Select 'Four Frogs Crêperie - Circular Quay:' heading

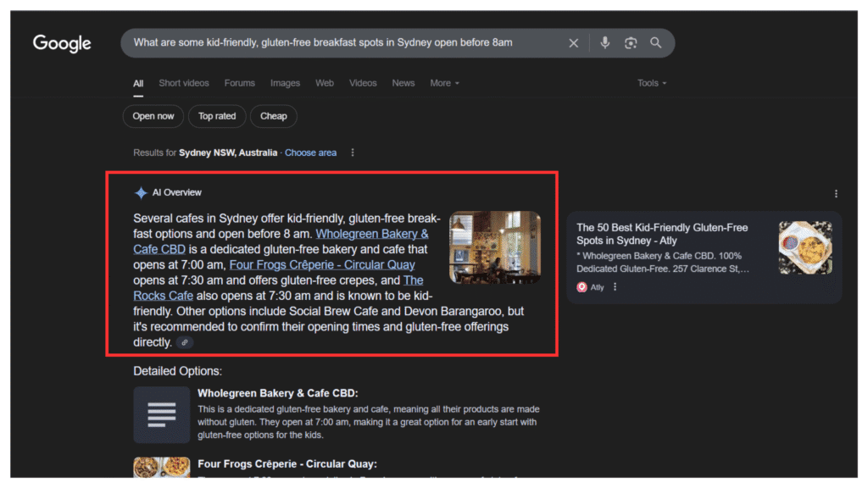[x=287, y=464]
